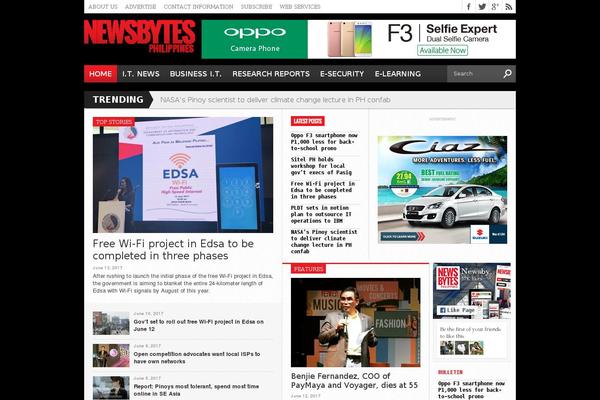Open latest post NASA's Pinoy scientist climate lecture
Viewport: 600px width, 400px height.
tap(324, 242)
